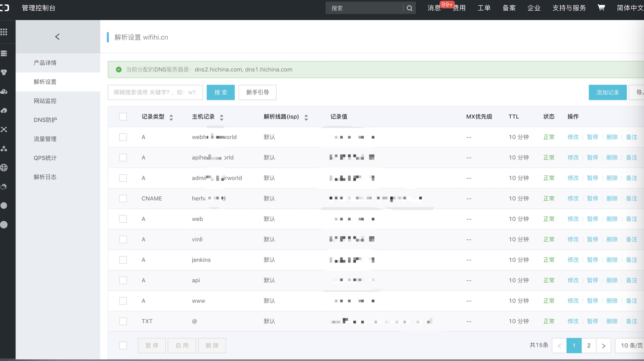This screenshot has height=361, width=644.
Task: Select page 1 in pagination
Action: [x=574, y=345]
